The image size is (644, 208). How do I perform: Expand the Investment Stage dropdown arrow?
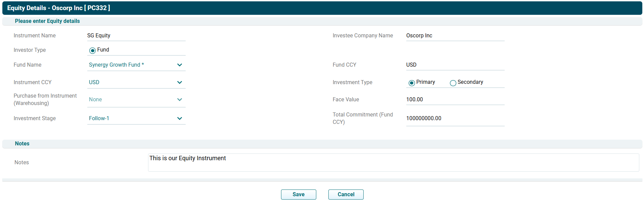point(180,118)
